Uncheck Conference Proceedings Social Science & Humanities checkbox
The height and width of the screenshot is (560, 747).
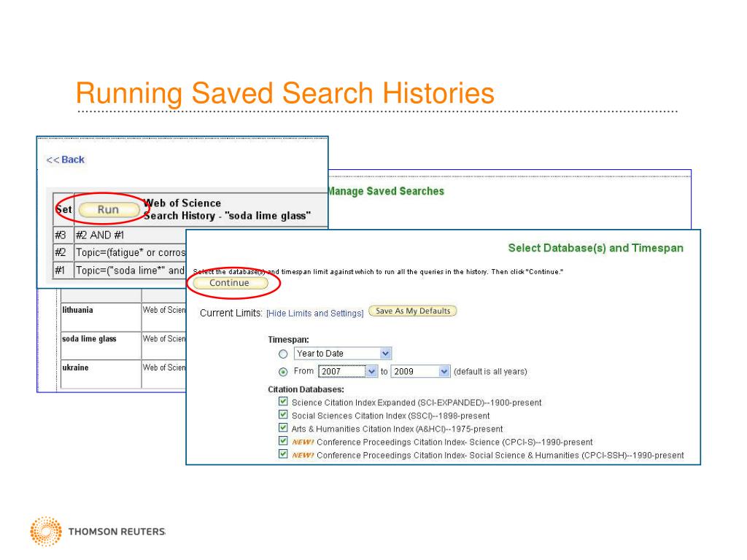click(x=283, y=454)
